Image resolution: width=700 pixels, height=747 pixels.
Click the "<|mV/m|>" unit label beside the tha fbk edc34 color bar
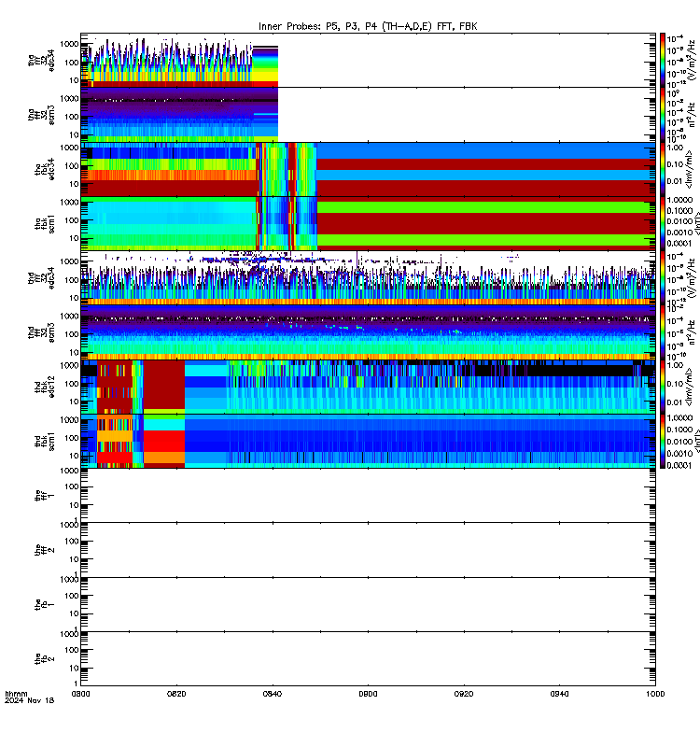(690, 170)
